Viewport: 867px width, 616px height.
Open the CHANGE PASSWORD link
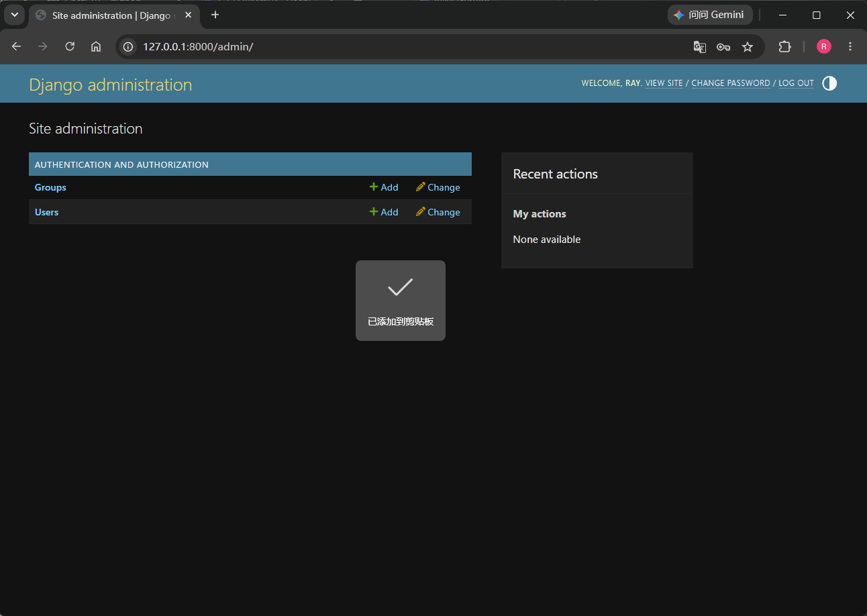[731, 83]
